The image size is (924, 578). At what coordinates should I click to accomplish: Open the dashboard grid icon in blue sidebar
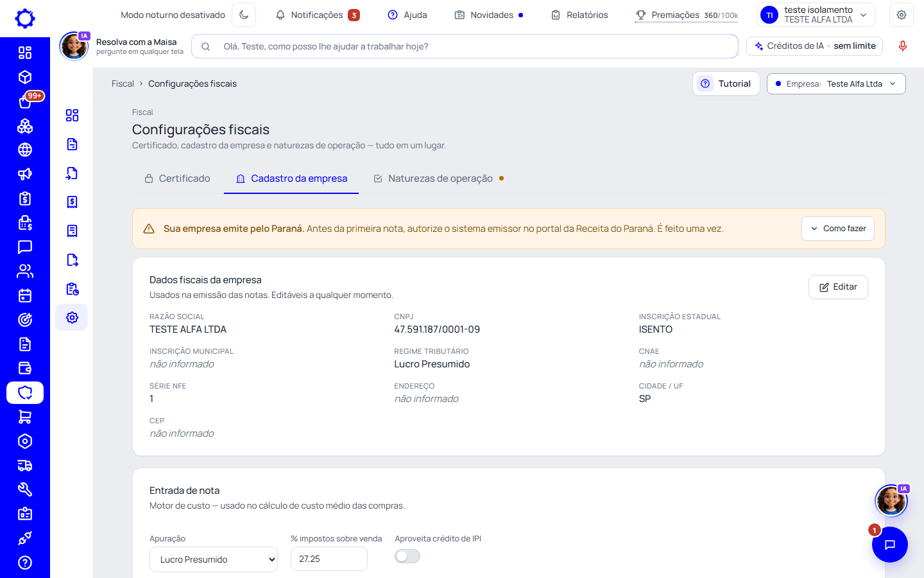25,53
